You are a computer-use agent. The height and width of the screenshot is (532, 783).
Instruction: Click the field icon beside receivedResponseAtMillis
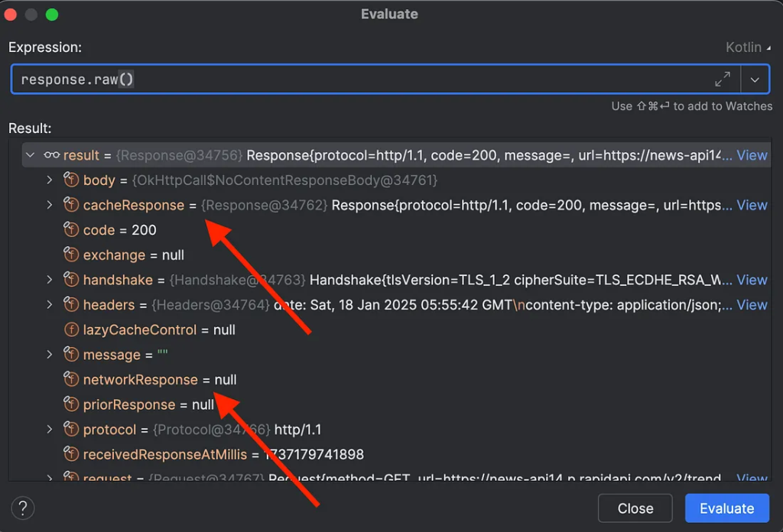[x=71, y=455]
